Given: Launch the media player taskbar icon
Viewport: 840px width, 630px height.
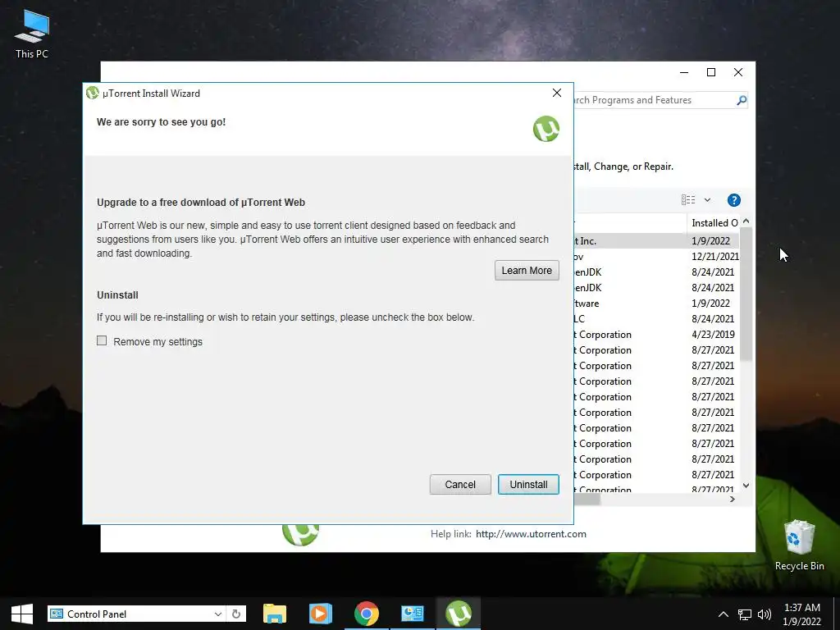Looking at the screenshot, I should pyautogui.click(x=321, y=614).
